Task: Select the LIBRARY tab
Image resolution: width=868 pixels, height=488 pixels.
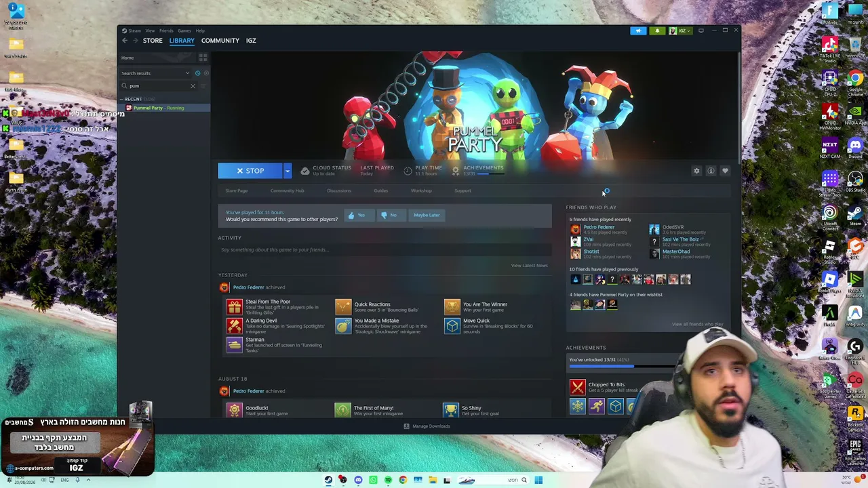Action: pos(182,41)
